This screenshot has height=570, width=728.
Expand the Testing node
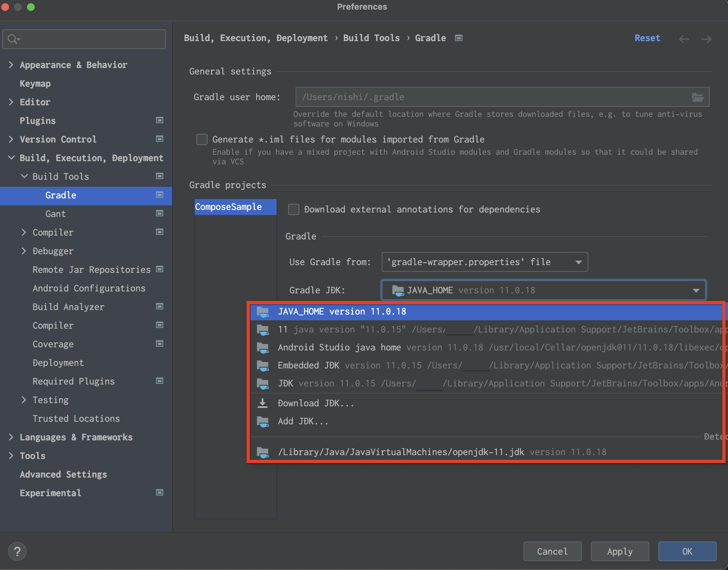[x=24, y=400]
